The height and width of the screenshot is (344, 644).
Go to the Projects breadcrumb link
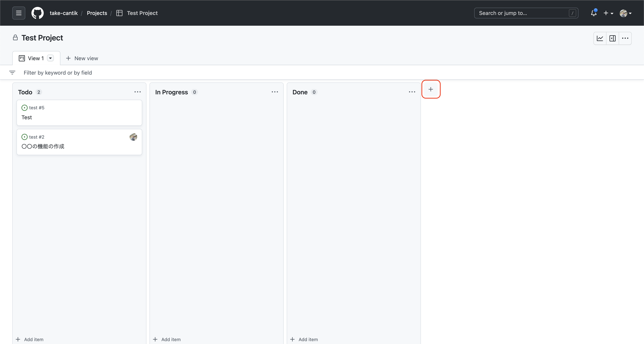pyautogui.click(x=97, y=13)
